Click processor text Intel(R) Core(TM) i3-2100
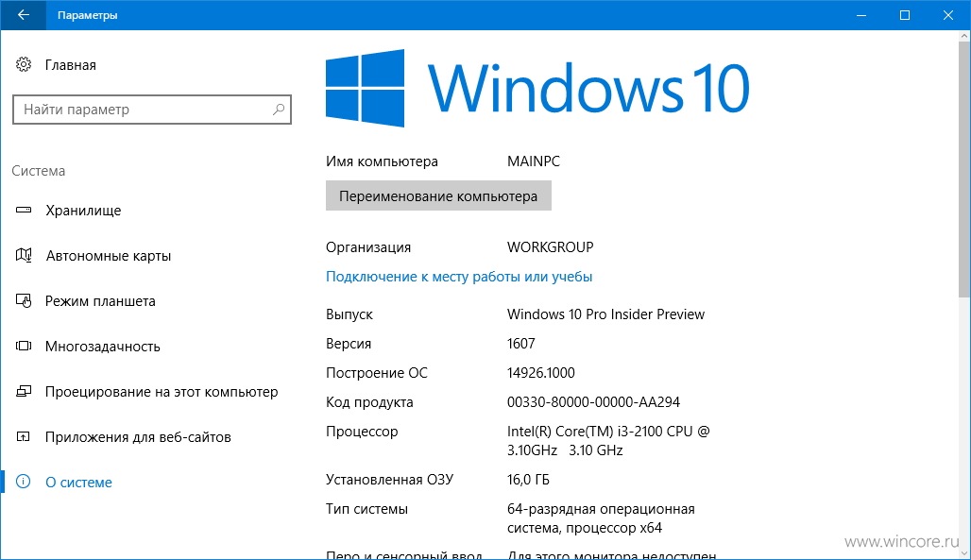Image resolution: width=971 pixels, height=560 pixels. [608, 440]
